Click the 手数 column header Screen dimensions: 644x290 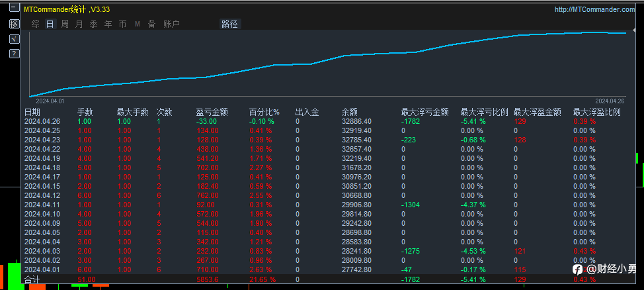(x=85, y=112)
